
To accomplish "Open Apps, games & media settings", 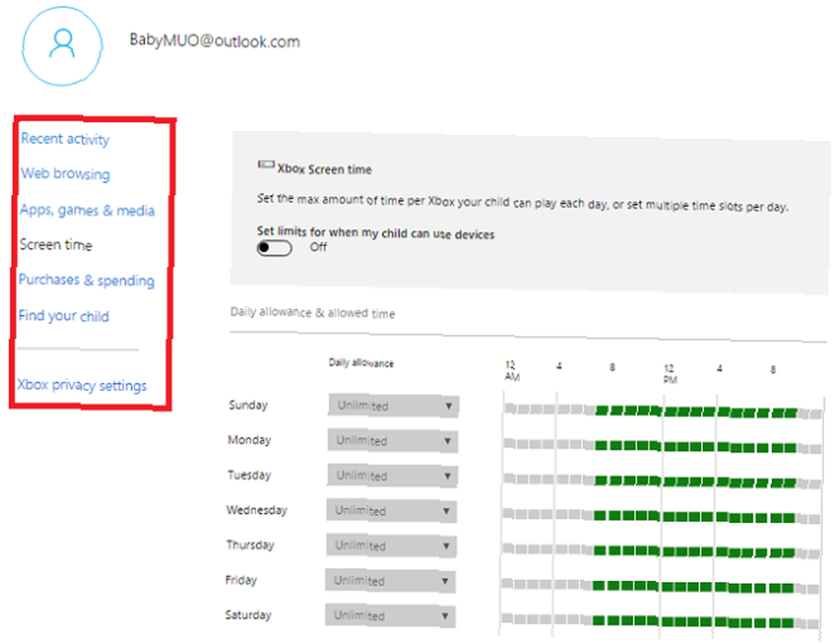I will [87, 211].
